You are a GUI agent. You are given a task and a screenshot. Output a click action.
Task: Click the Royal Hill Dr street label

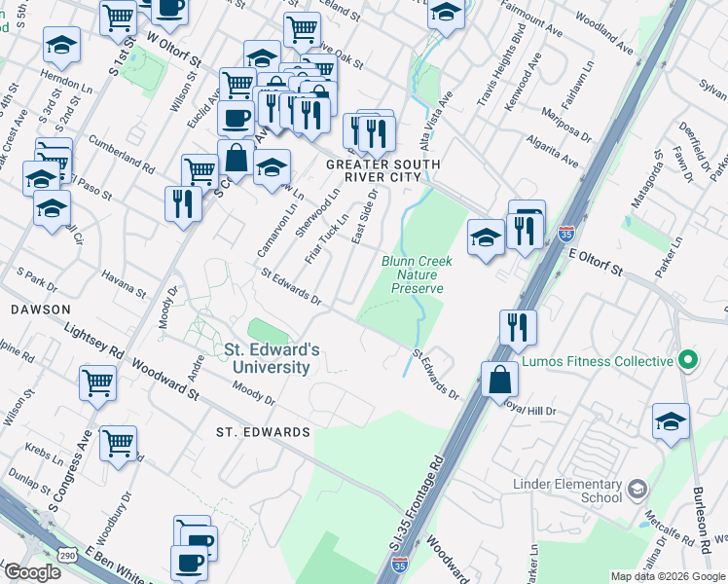point(530,409)
